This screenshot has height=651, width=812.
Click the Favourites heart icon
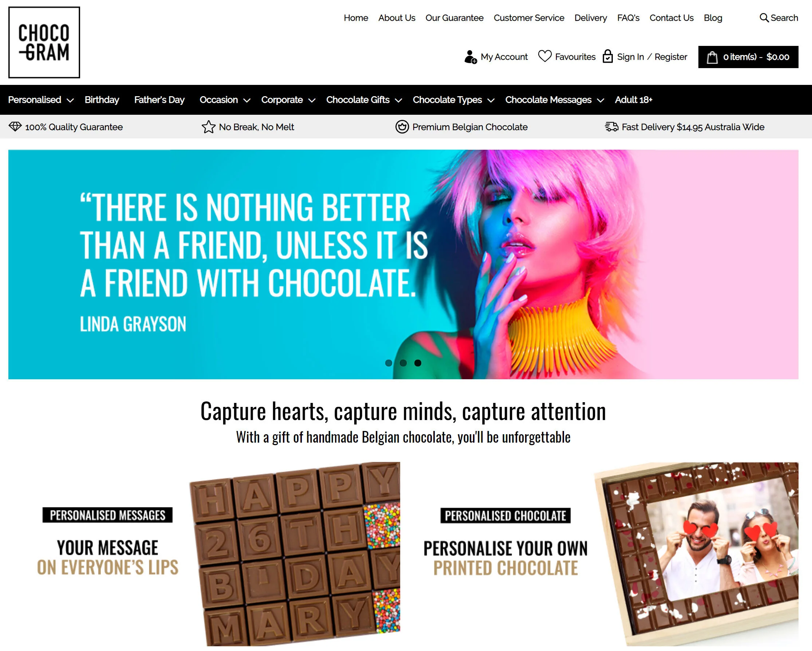[x=545, y=56]
